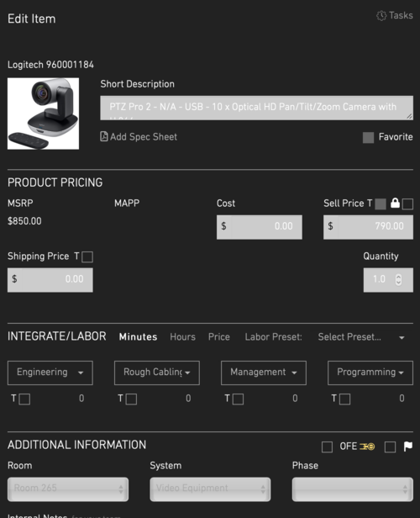
Task: Click the Rough Cabling minutes value 0
Action: coord(188,399)
